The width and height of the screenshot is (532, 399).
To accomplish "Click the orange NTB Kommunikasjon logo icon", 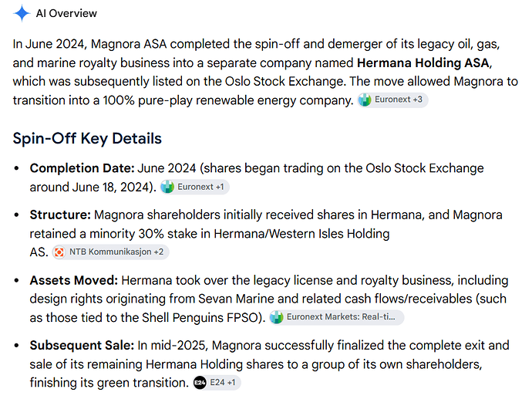I will click(59, 252).
